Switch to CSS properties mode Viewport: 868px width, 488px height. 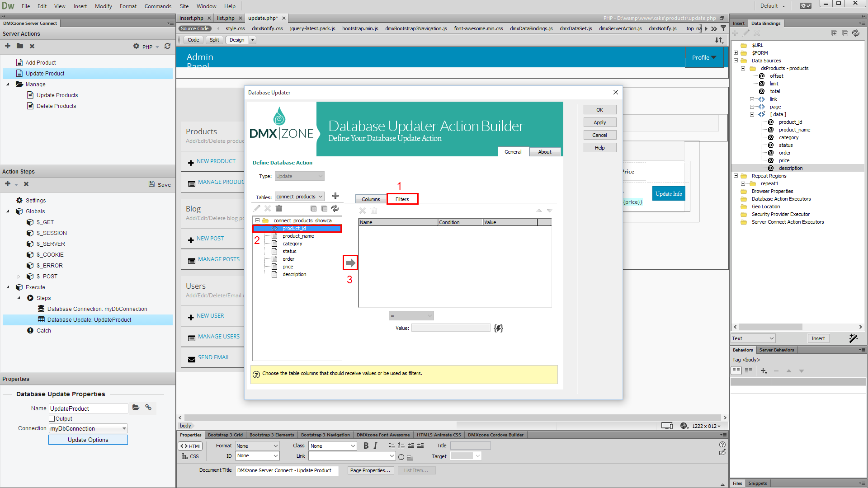tap(190, 456)
